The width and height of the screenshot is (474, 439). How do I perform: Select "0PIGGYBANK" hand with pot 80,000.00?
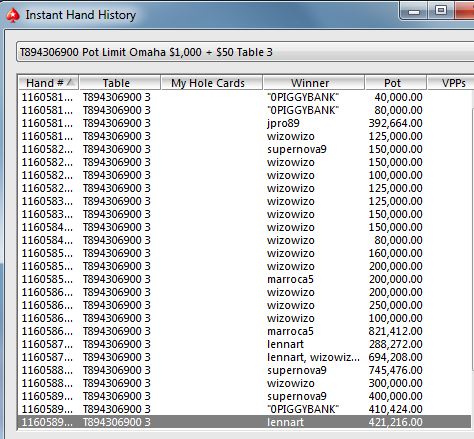[245, 110]
